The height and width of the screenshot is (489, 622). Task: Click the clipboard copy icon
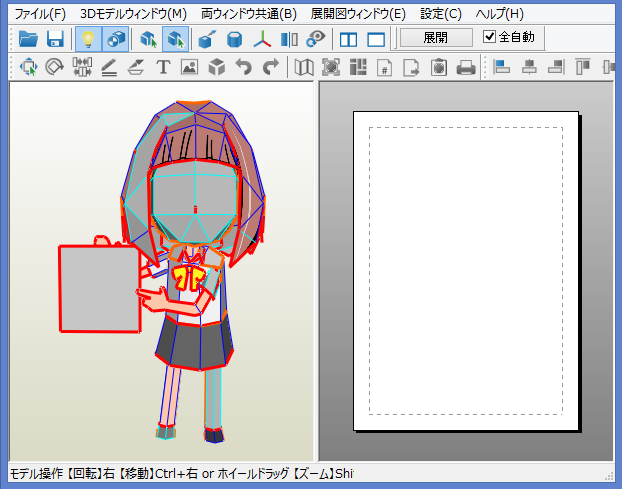(x=439, y=67)
